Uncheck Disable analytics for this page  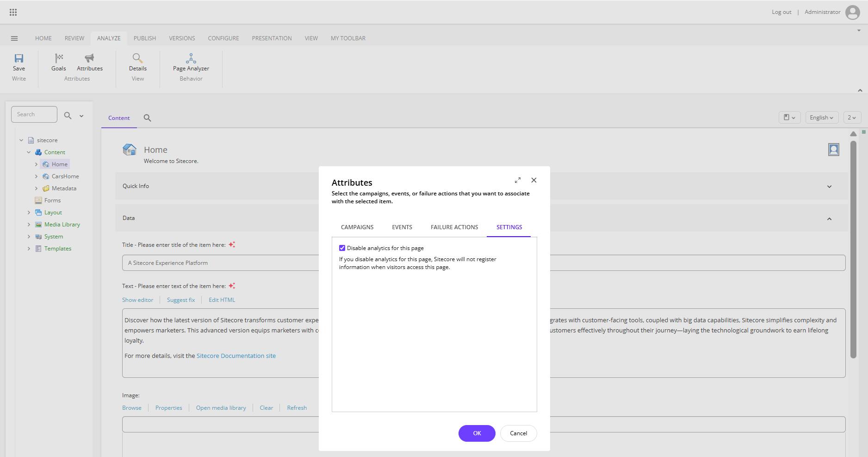pyautogui.click(x=342, y=248)
